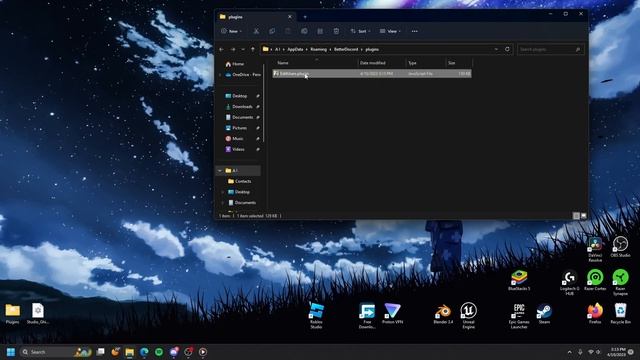This screenshot has height=360, width=640.
Task: Open File Explorer from the taskbar
Action: coord(130,352)
